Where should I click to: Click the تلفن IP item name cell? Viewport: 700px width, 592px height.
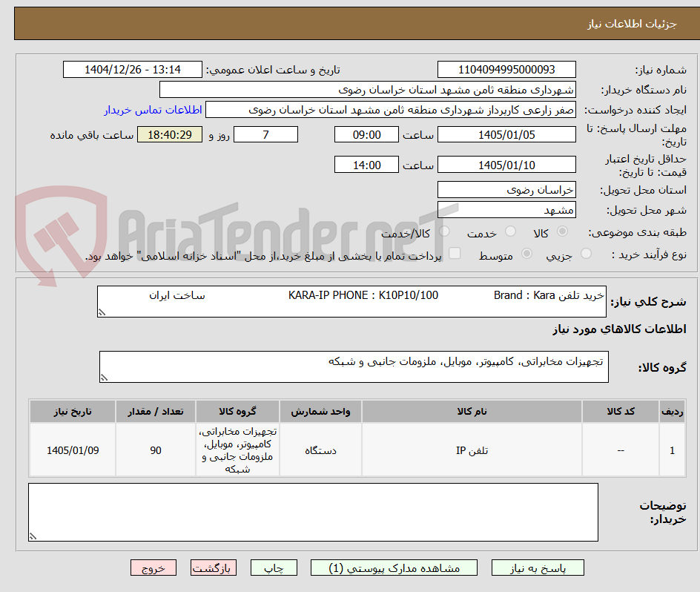pos(472,450)
